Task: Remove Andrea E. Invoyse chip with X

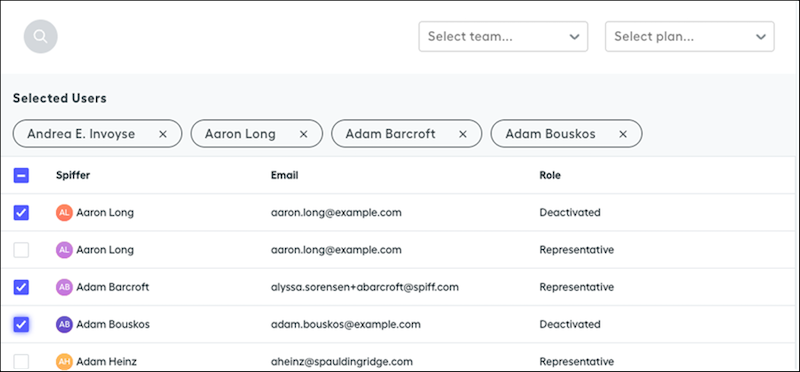Action: (163, 134)
